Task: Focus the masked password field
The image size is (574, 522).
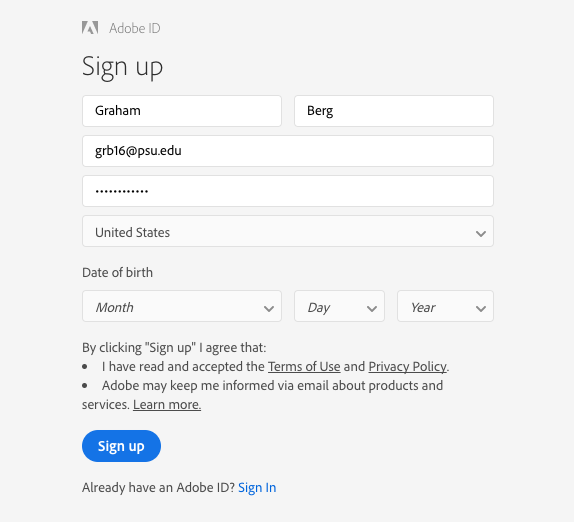Action: coord(288,191)
